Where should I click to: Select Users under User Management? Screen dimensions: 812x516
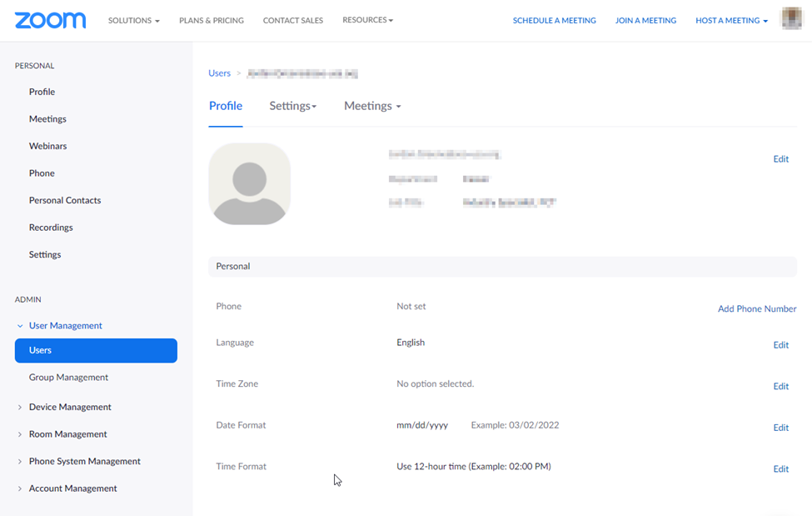[96, 351]
